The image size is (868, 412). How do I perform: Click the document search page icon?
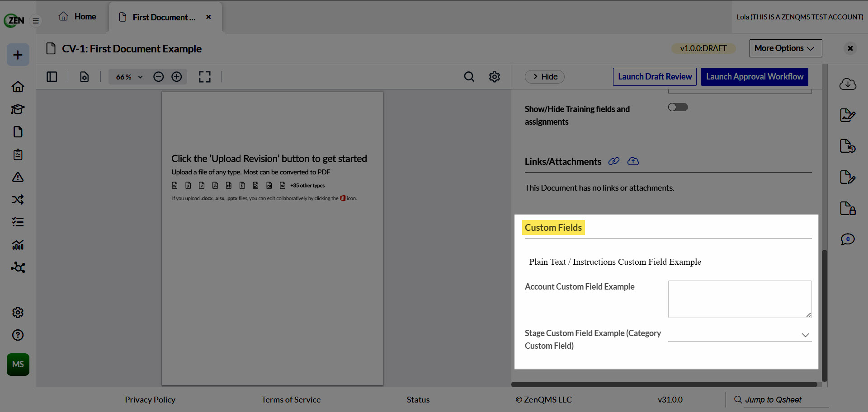pos(85,77)
